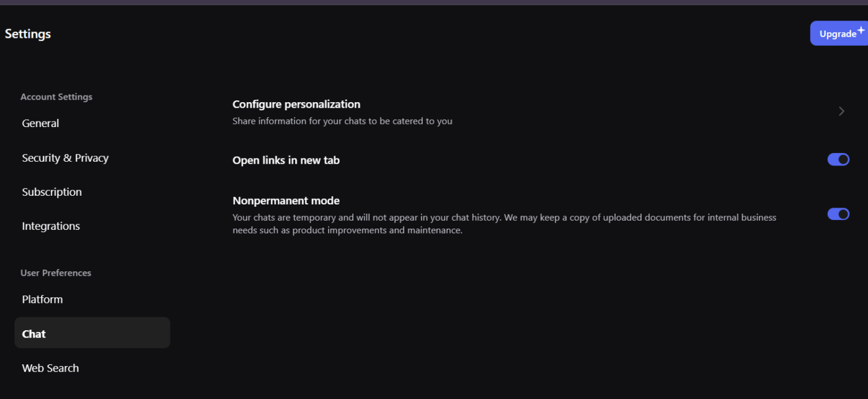Viewport: 868px width, 399px height.
Task: Click the Settings page heading
Action: (x=27, y=33)
